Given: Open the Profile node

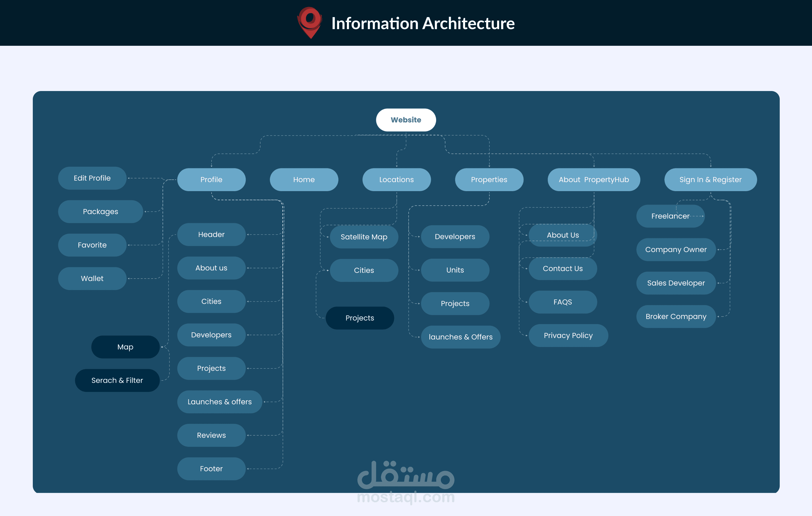Looking at the screenshot, I should 211,180.
